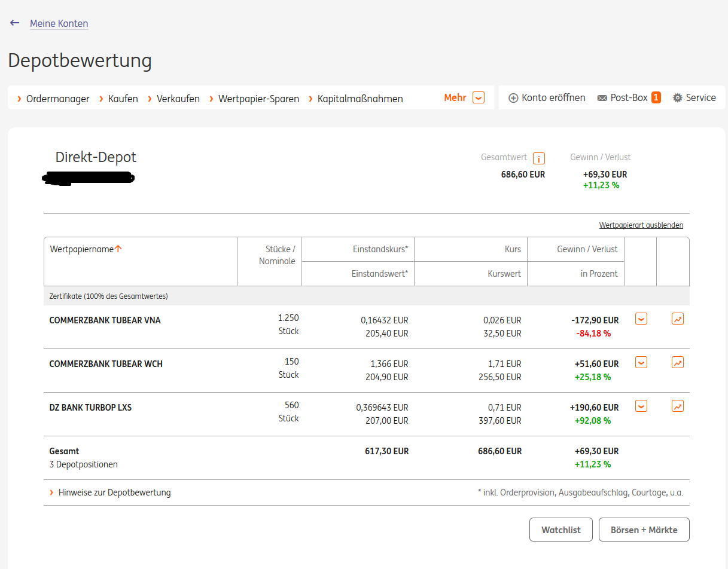Image resolution: width=728 pixels, height=569 pixels.
Task: Expand actions dropdown for COMMERZBANK TUBEAR WCH
Action: pos(641,362)
